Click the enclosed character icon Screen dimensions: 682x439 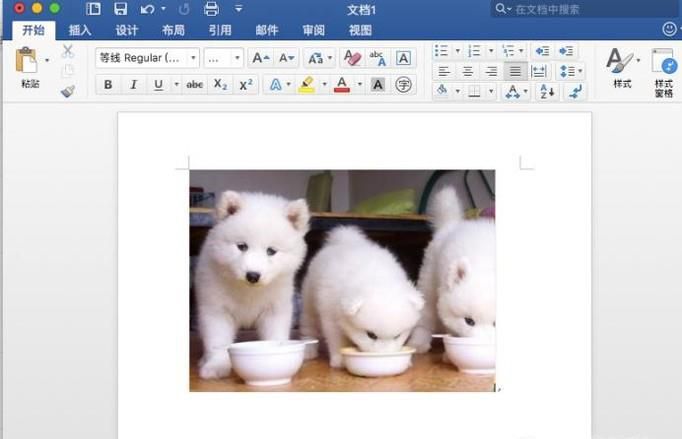coord(403,84)
